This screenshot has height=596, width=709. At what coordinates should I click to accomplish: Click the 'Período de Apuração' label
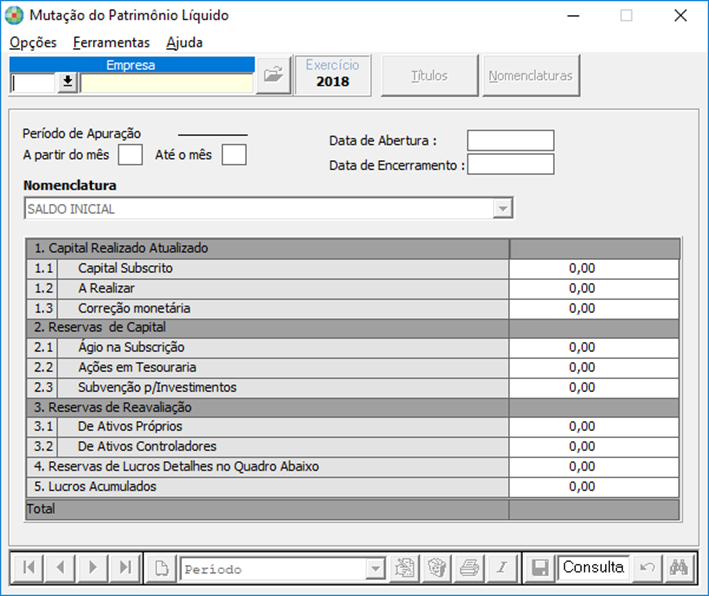82,133
